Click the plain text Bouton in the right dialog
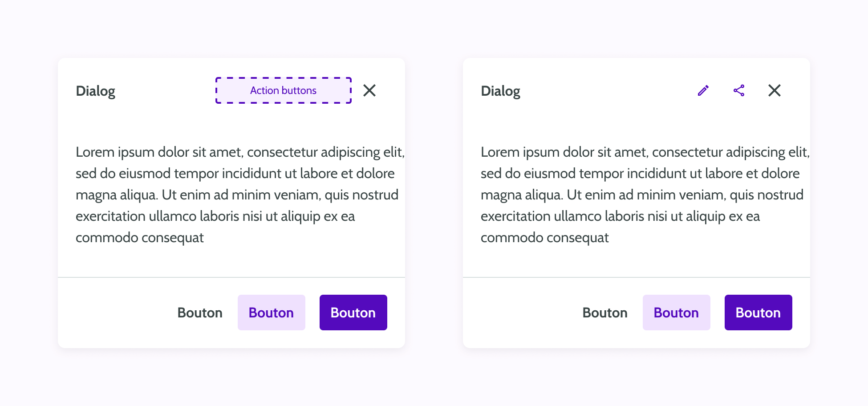 coord(604,312)
